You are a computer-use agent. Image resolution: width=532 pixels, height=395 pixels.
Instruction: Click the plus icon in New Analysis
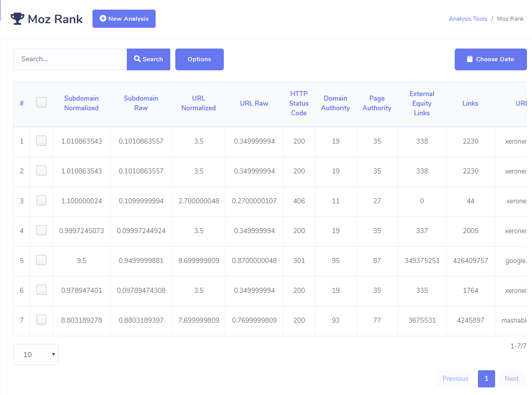click(x=103, y=19)
